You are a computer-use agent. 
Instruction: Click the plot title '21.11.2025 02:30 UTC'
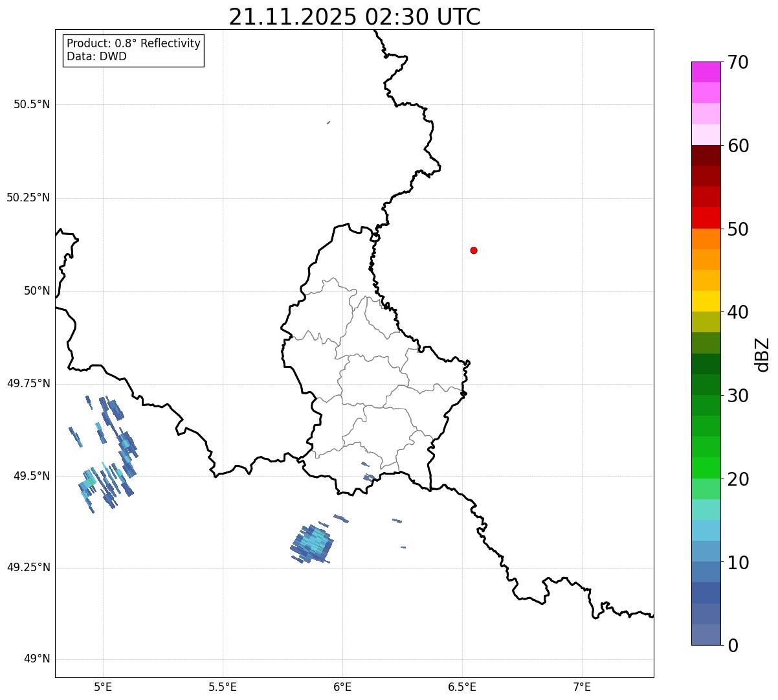[x=355, y=17]
